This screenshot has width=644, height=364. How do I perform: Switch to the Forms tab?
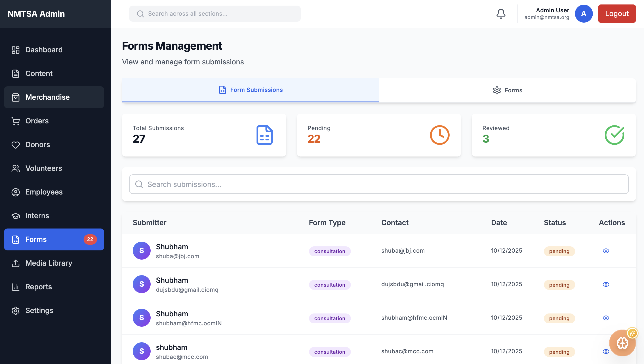pyautogui.click(x=507, y=90)
